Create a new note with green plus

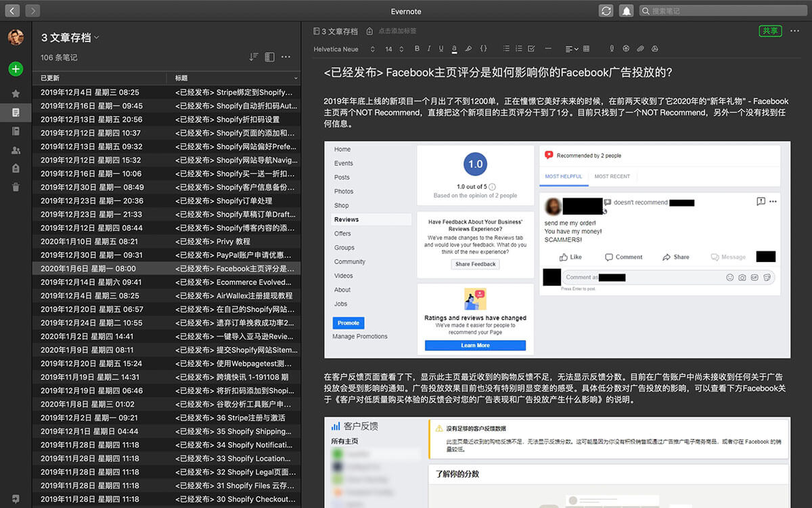click(x=16, y=68)
